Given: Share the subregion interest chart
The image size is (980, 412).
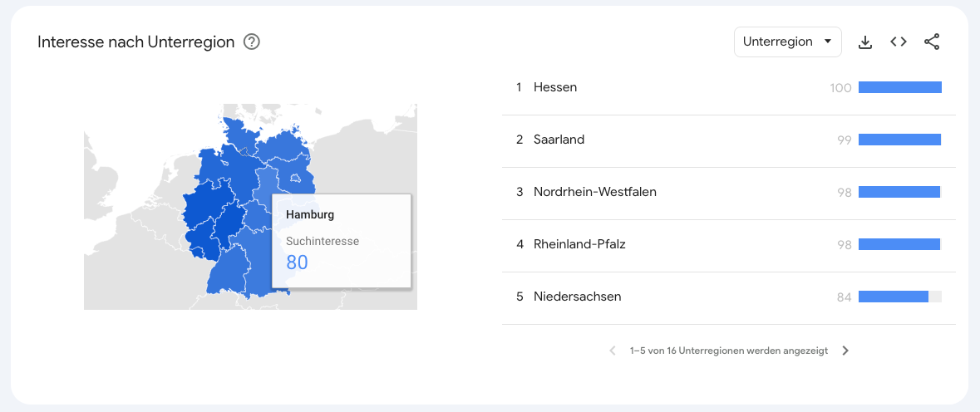Looking at the screenshot, I should 931,42.
